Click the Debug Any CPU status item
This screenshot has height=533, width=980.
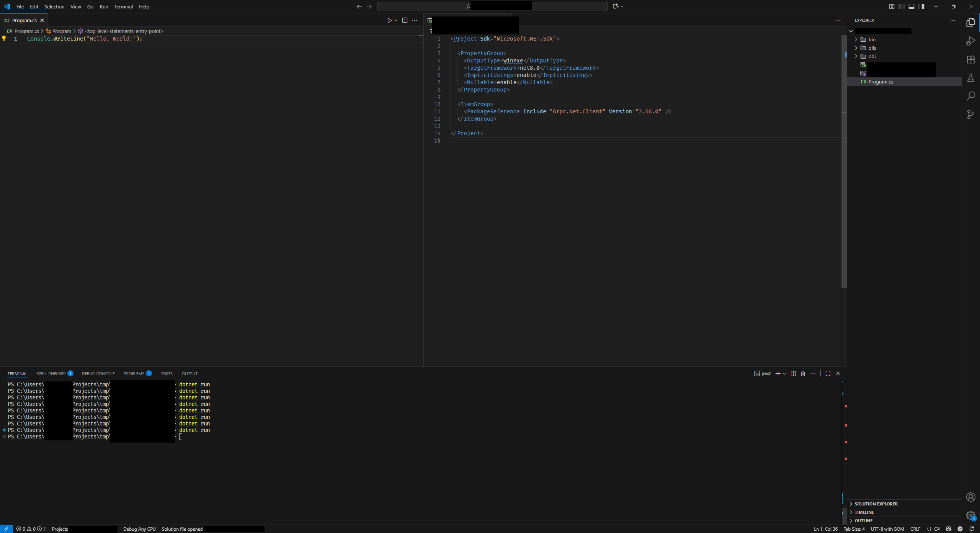click(x=139, y=529)
